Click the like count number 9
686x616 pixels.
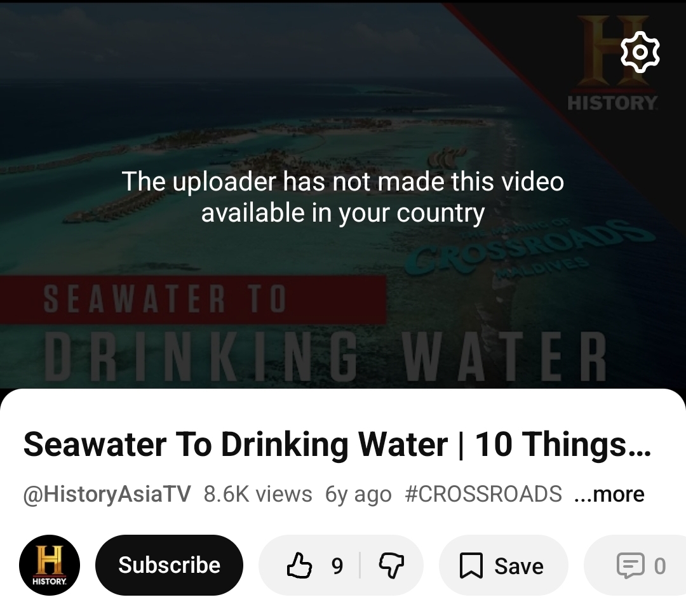[x=337, y=566]
